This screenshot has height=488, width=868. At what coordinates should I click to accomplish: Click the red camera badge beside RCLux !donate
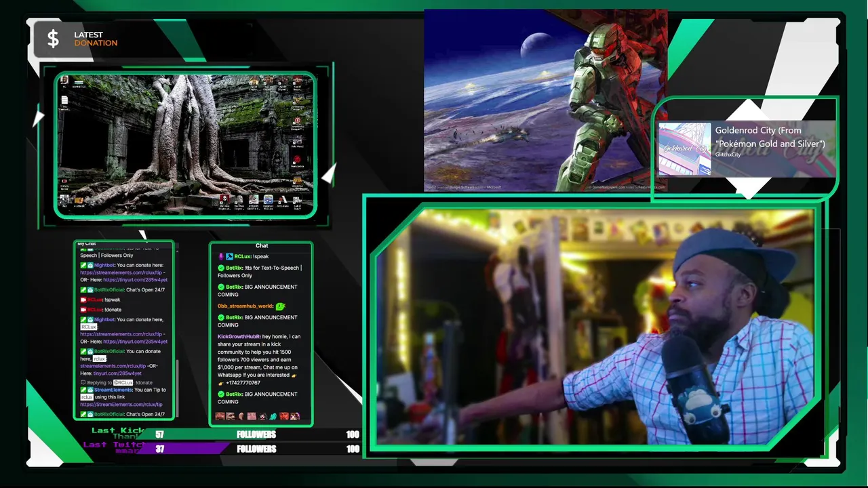click(x=83, y=310)
